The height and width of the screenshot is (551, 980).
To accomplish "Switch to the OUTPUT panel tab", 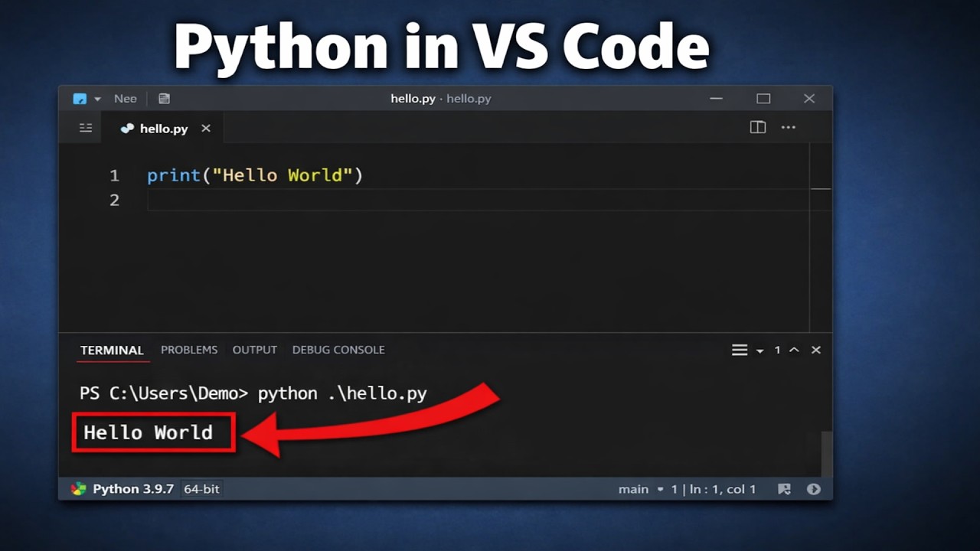I will tap(255, 350).
